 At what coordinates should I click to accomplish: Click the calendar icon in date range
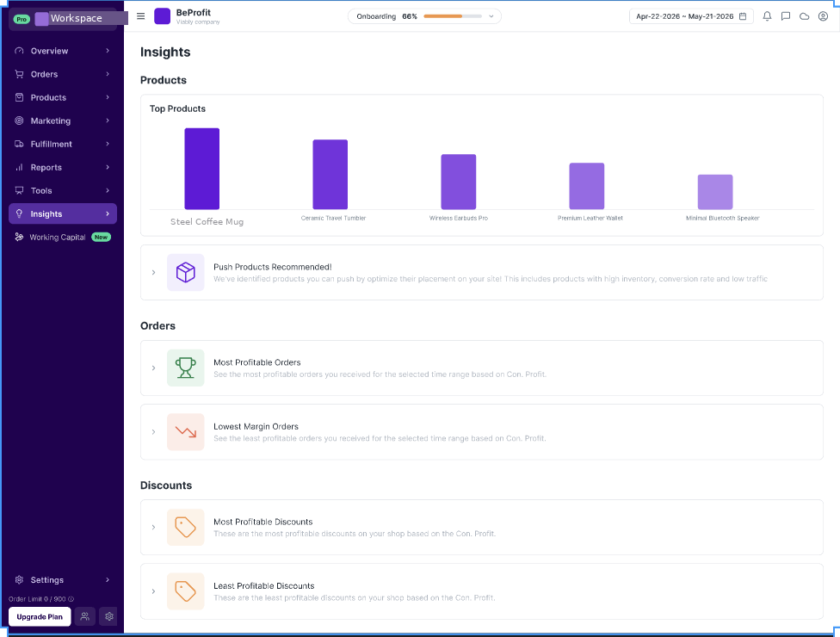pos(743,16)
